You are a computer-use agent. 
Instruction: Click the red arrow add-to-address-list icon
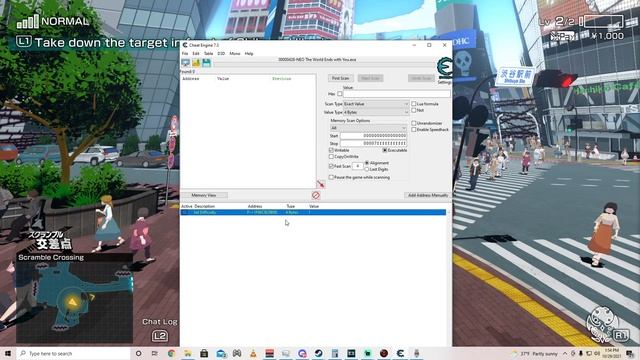click(x=321, y=184)
